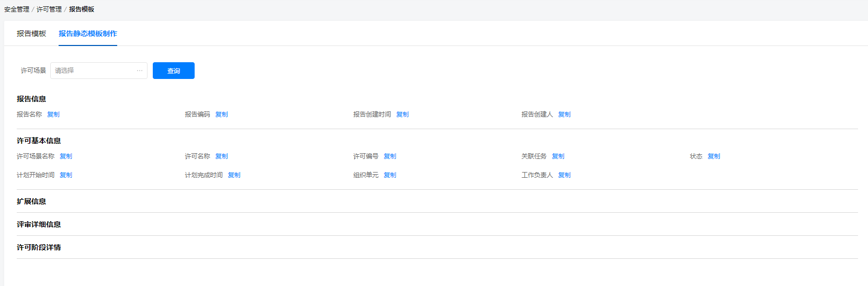Viewport: 868px width, 286px height.
Task: Copy the 关联任务 field
Action: 558,156
